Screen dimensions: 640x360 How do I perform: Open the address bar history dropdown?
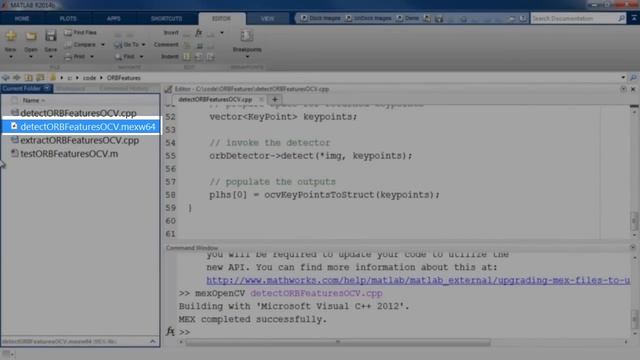623,78
